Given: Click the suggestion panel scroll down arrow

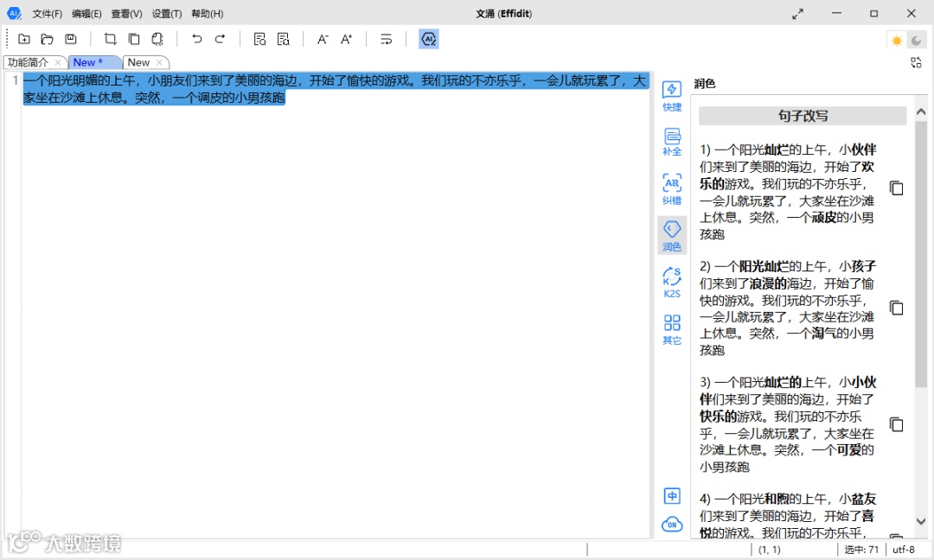Looking at the screenshot, I should 921,521.
